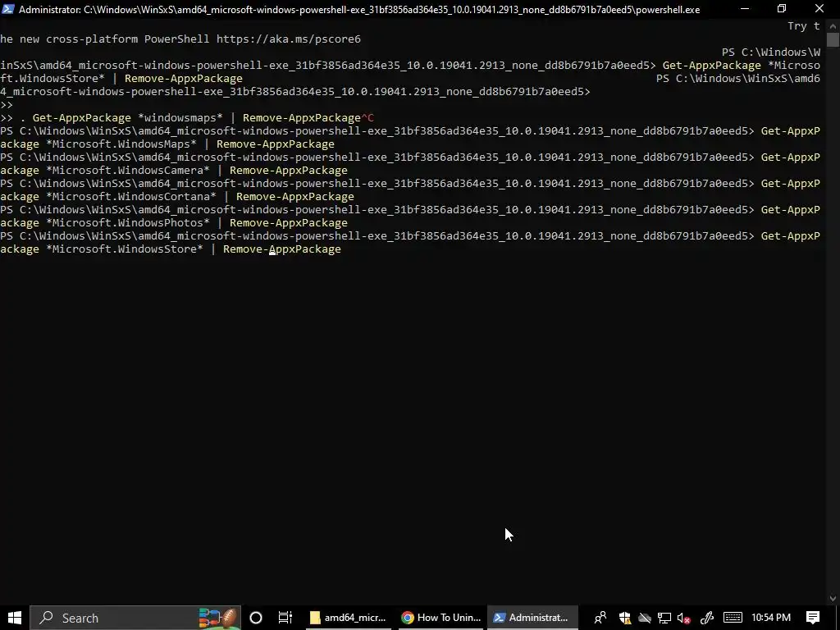Click the scrollbar down arrow
The image size is (840, 630).
click(833, 598)
